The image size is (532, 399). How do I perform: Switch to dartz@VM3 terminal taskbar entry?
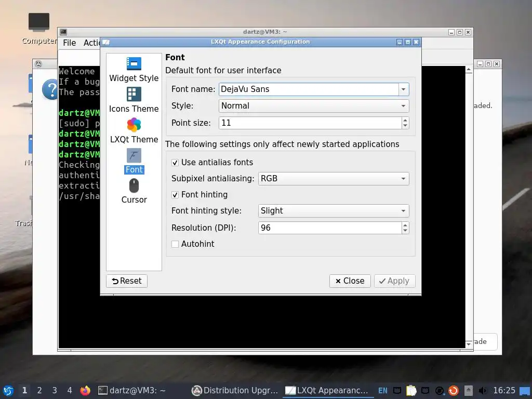141,391
